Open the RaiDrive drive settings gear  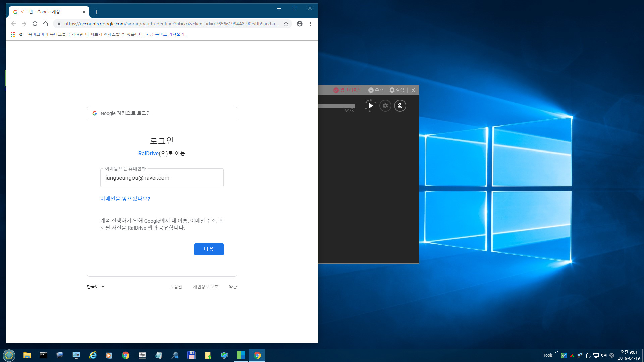385,106
